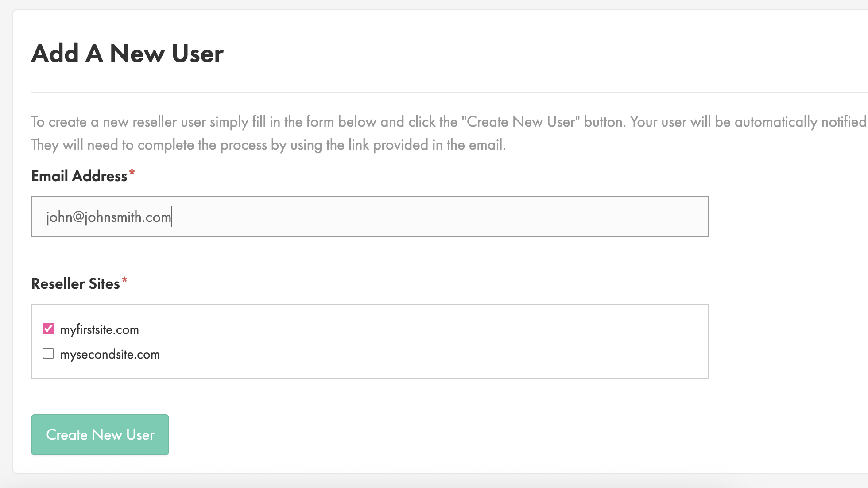Place cursor on the john@johnsmith.com text
The width and height of the screenshot is (868, 488).
(x=108, y=217)
